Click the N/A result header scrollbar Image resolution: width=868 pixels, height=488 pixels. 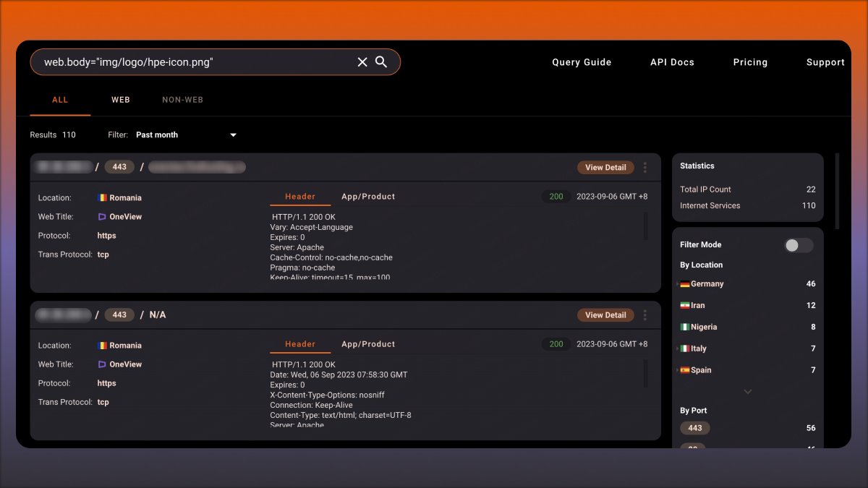tap(645, 373)
